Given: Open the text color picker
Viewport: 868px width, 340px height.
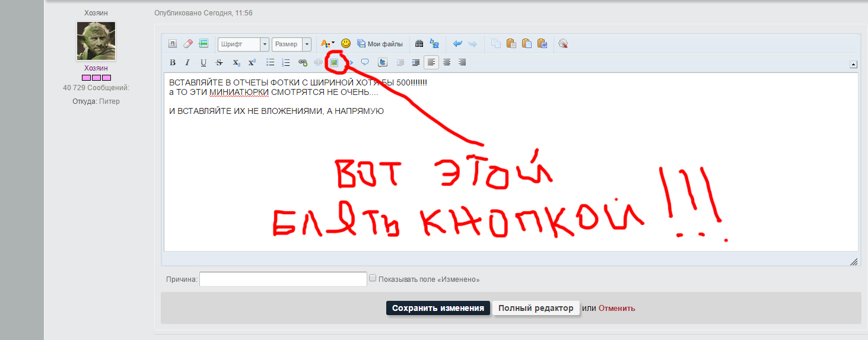Looking at the screenshot, I should pos(328,43).
